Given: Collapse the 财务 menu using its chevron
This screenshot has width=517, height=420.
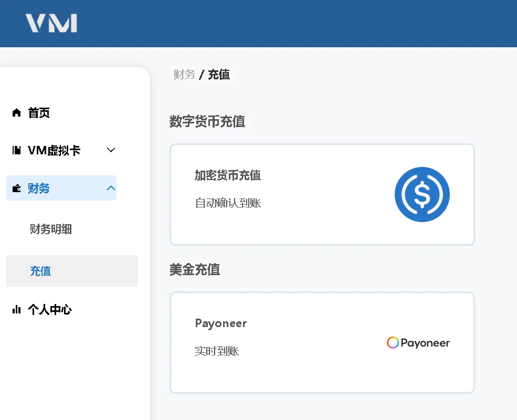Looking at the screenshot, I should point(111,188).
